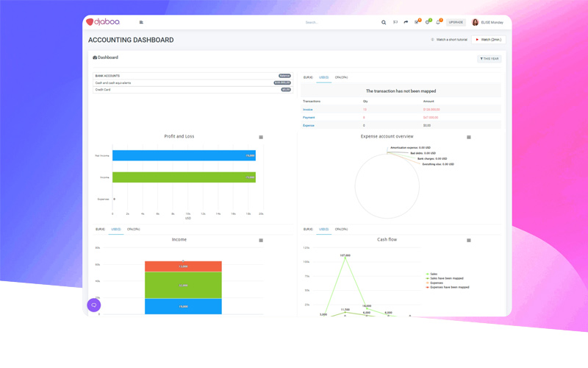Select EUR(€) tab above Income chart
The width and height of the screenshot is (588, 368).
coord(100,229)
